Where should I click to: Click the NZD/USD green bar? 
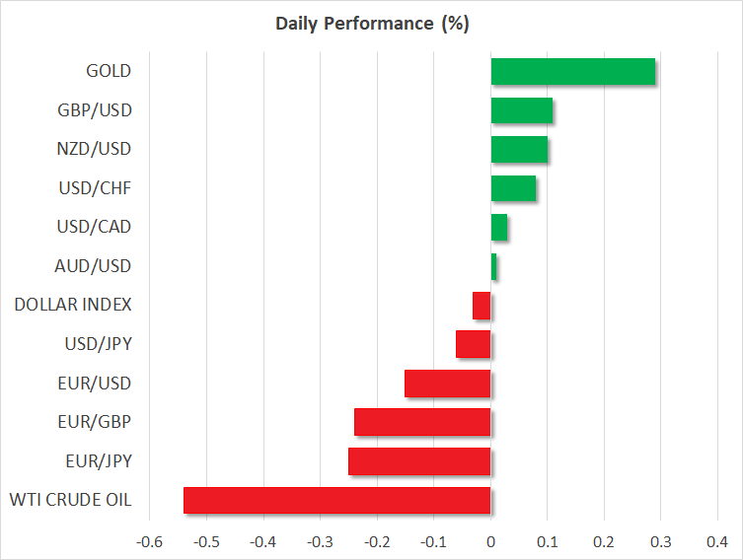519,150
